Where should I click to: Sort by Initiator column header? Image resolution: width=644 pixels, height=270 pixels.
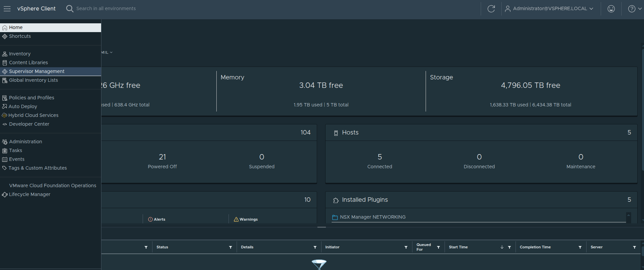[332, 247]
